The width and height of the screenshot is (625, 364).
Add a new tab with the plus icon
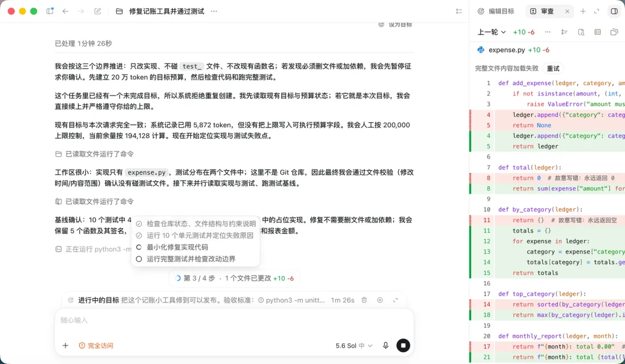click(x=583, y=11)
